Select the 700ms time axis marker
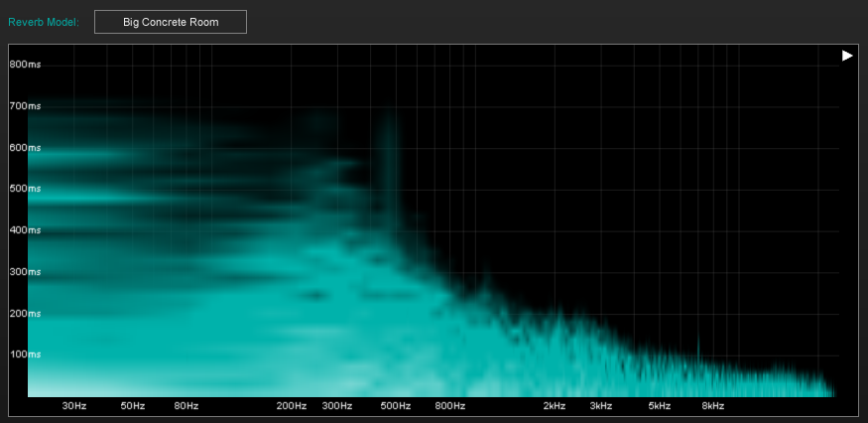The width and height of the screenshot is (868, 423). tap(26, 106)
